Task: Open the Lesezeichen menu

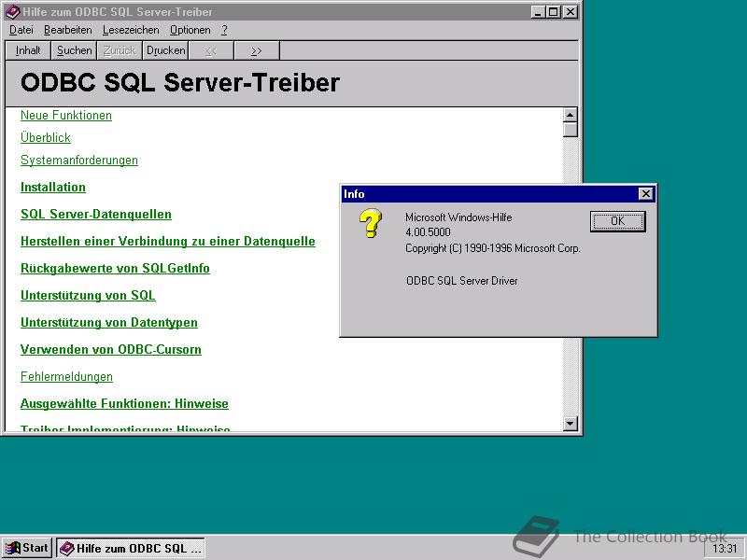Action: click(x=131, y=30)
